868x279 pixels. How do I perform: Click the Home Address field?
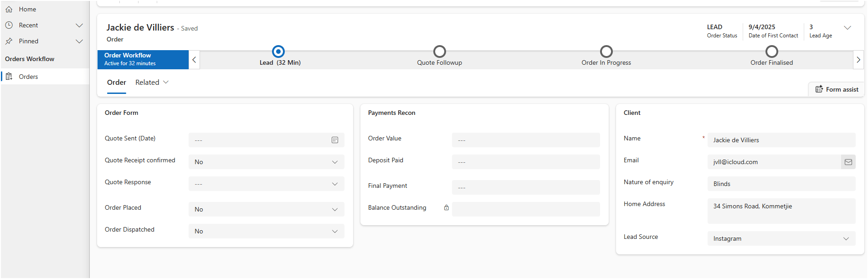pyautogui.click(x=781, y=211)
